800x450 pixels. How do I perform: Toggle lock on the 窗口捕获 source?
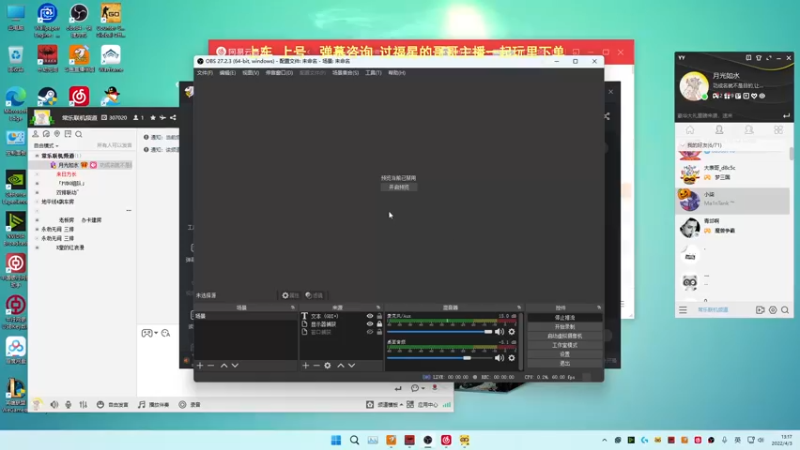coord(379,332)
